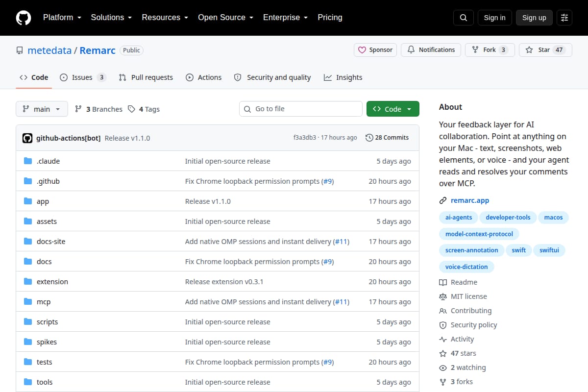This screenshot has height=392, width=588.
Task: Open 'Release extension v0.3.1' commit message
Action: coord(224,282)
